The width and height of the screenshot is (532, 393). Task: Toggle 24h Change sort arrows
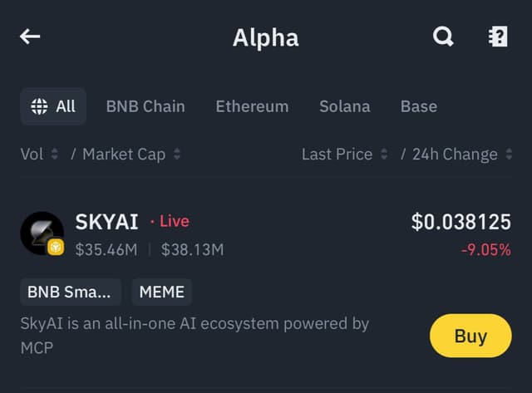tap(509, 154)
